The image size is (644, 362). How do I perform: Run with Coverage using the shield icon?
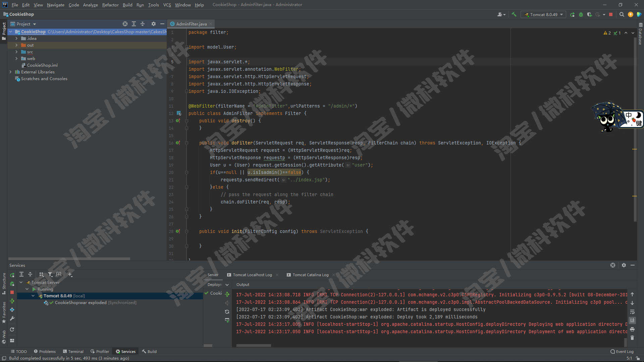click(589, 14)
